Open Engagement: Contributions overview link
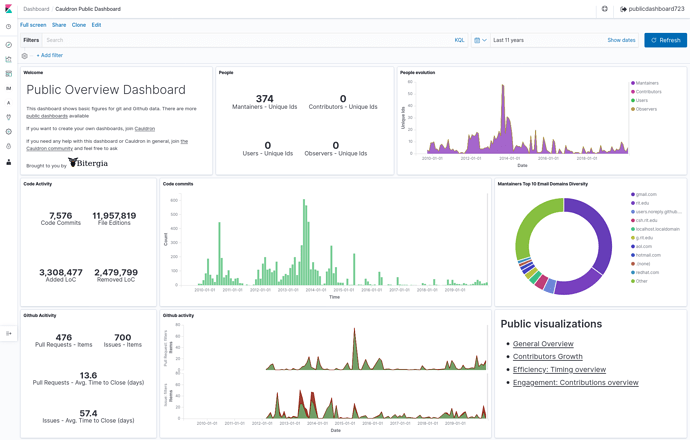The width and height of the screenshot is (690, 440). coord(576,383)
